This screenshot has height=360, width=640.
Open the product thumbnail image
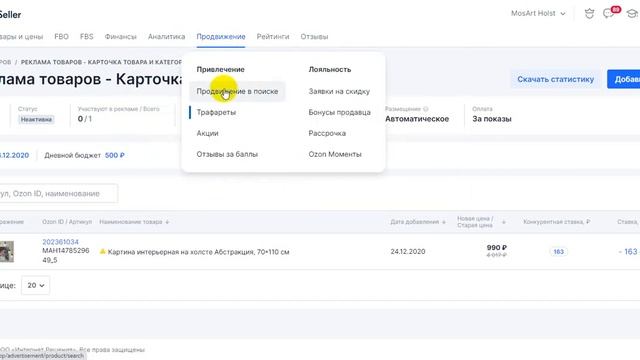point(7,251)
